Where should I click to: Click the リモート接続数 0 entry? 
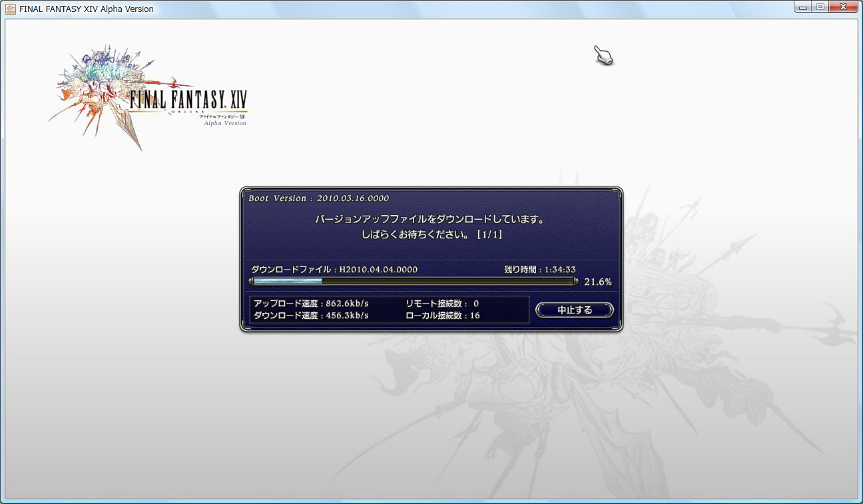pyautogui.click(x=442, y=304)
